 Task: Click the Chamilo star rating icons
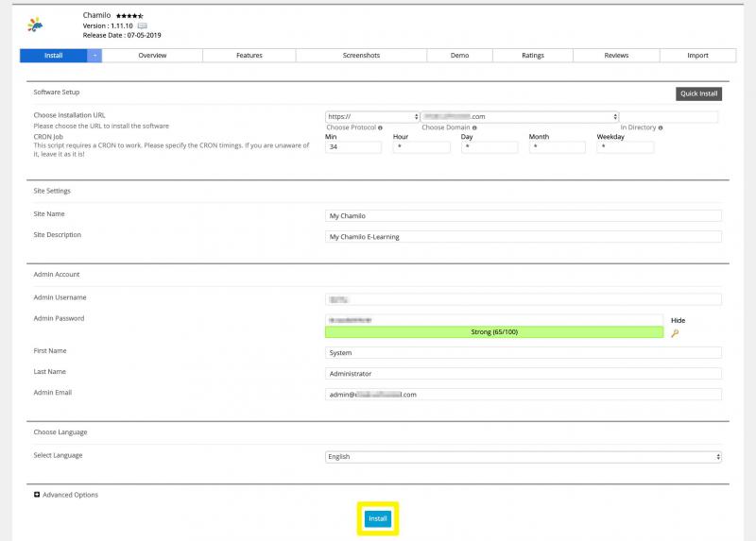[129, 16]
